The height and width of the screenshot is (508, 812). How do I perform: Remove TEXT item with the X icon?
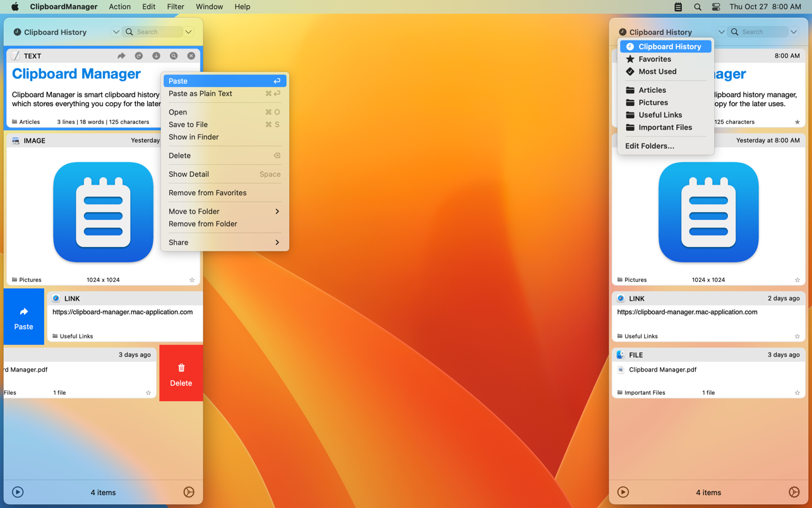[x=191, y=56]
